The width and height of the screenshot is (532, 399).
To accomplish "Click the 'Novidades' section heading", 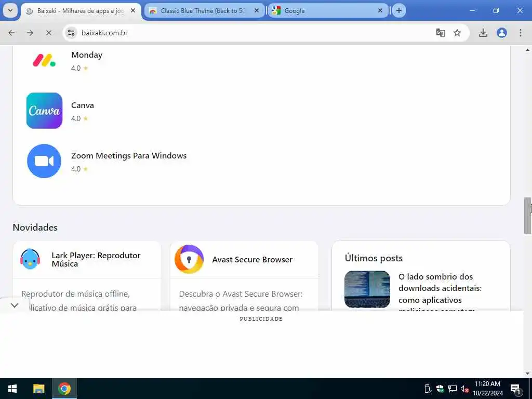I will pos(35,228).
